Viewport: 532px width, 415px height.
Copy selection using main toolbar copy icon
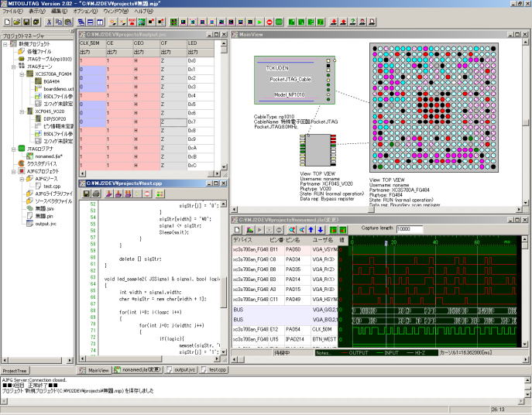[59, 22]
